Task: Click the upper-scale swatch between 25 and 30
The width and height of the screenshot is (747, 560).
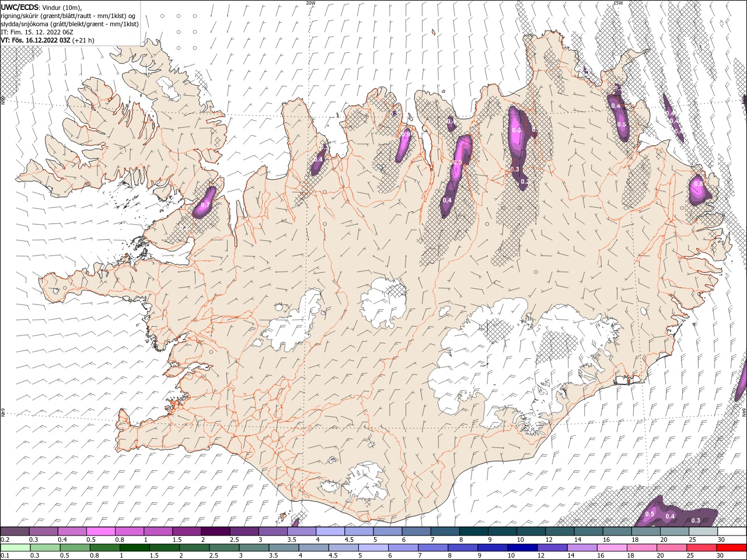Action: click(x=703, y=531)
